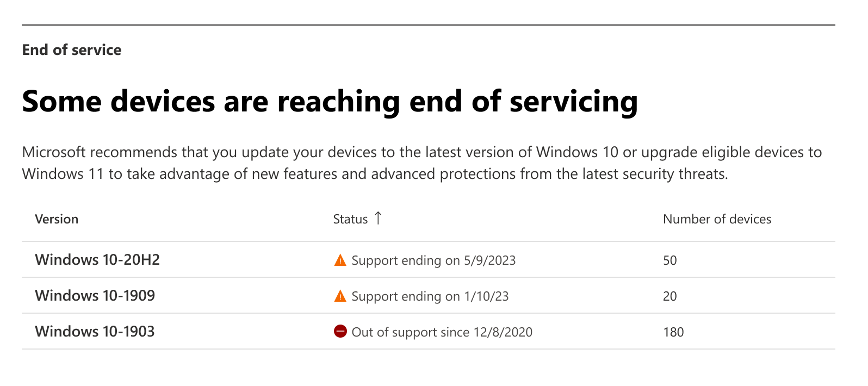The width and height of the screenshot is (868, 386).
Task: Click the device count 50 for 20H2
Action: [x=670, y=260]
